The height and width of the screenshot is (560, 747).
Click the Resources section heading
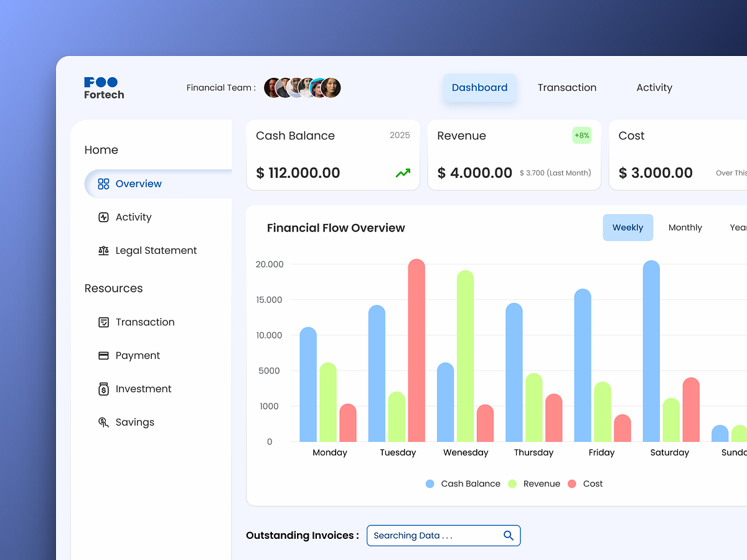(x=114, y=288)
